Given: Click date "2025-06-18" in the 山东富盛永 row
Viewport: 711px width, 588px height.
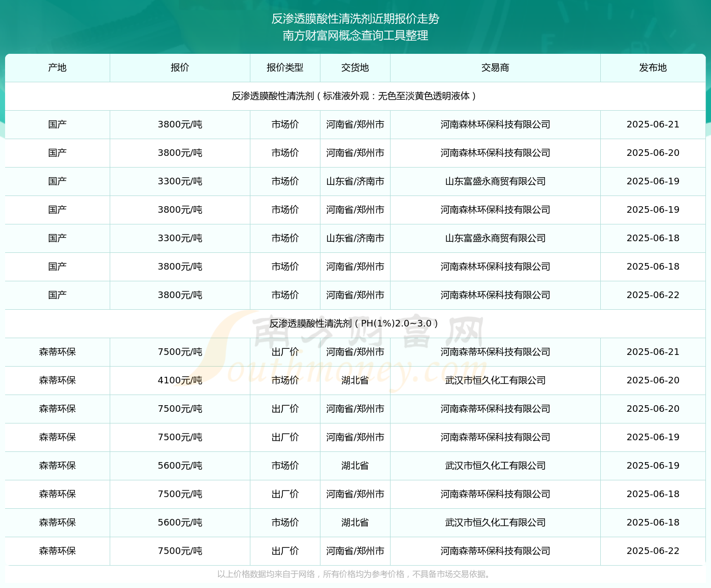Looking at the screenshot, I should (x=653, y=238).
